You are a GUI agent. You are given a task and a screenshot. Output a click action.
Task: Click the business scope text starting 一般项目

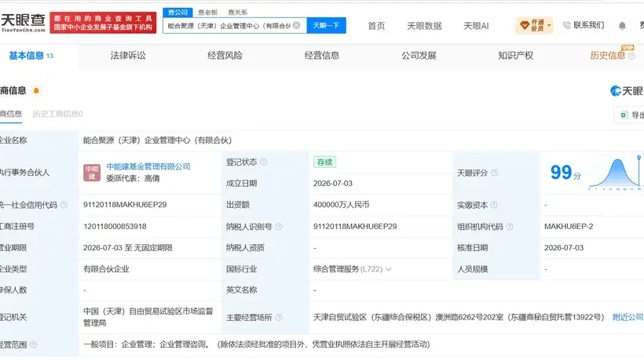click(x=256, y=345)
